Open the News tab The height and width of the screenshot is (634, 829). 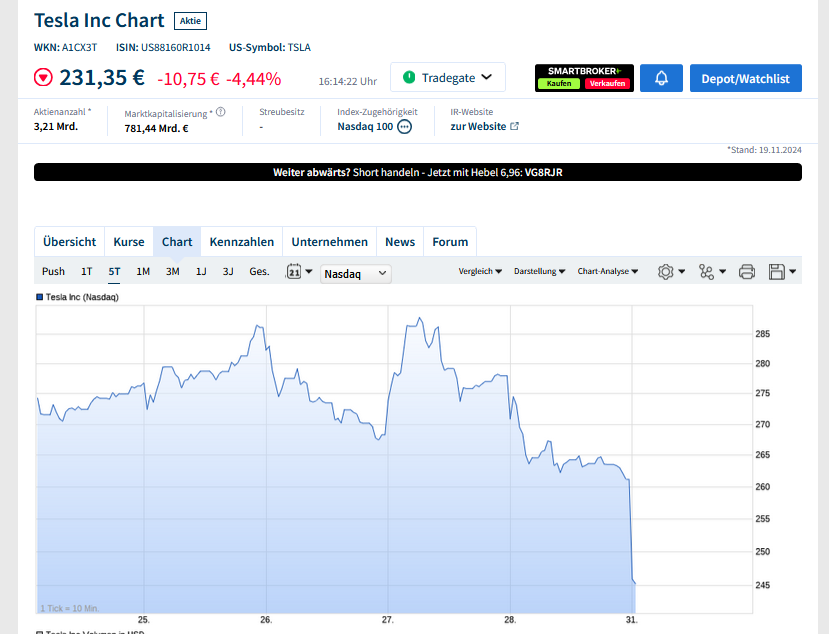pyautogui.click(x=400, y=242)
